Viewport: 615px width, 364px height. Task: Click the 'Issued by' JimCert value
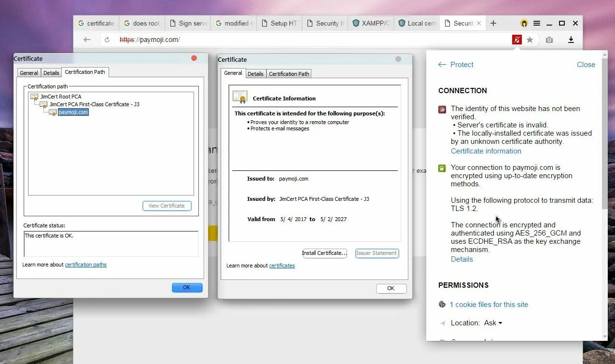tap(324, 199)
